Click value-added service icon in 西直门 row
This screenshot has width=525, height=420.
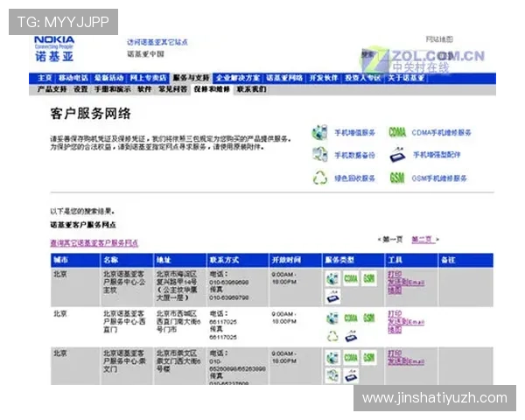tap(332, 318)
